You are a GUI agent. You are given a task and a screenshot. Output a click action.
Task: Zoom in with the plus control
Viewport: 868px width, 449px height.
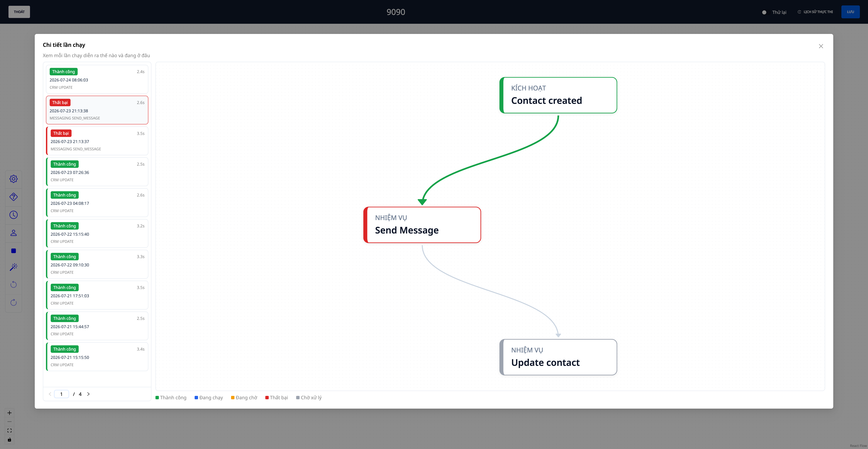(9, 413)
